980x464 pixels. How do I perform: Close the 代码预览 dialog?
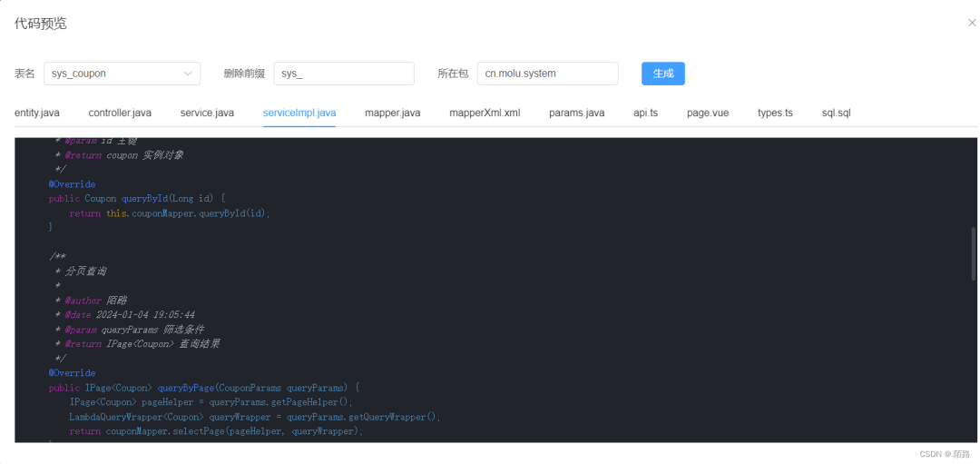tap(971, 23)
